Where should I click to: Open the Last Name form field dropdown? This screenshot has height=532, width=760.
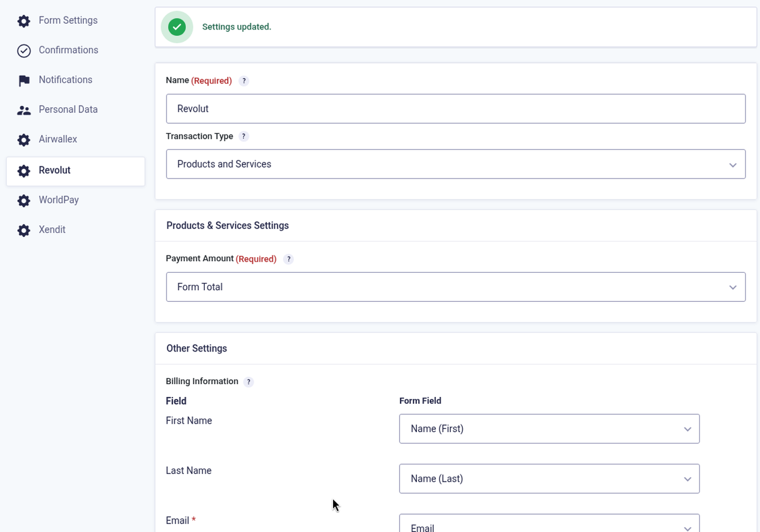[549, 479]
